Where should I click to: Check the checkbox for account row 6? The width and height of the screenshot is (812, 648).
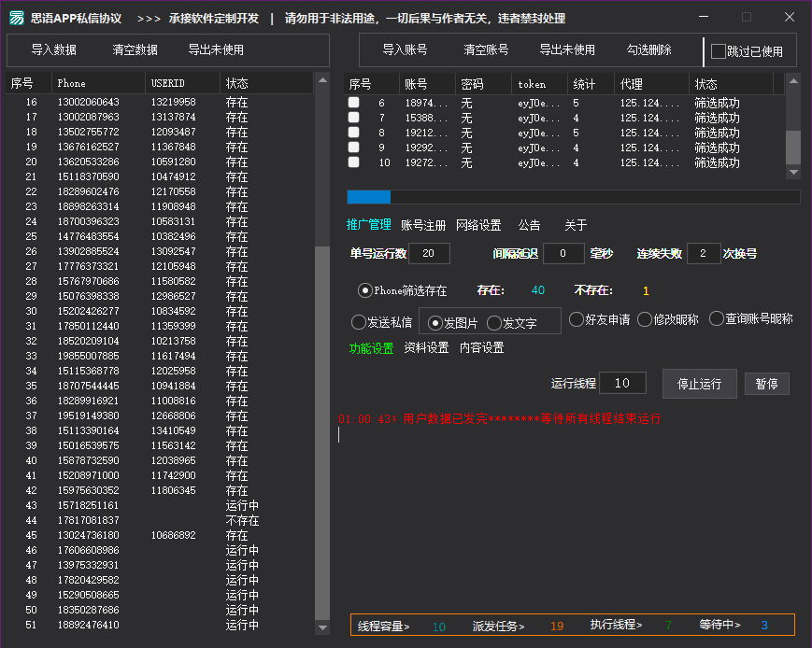353,103
